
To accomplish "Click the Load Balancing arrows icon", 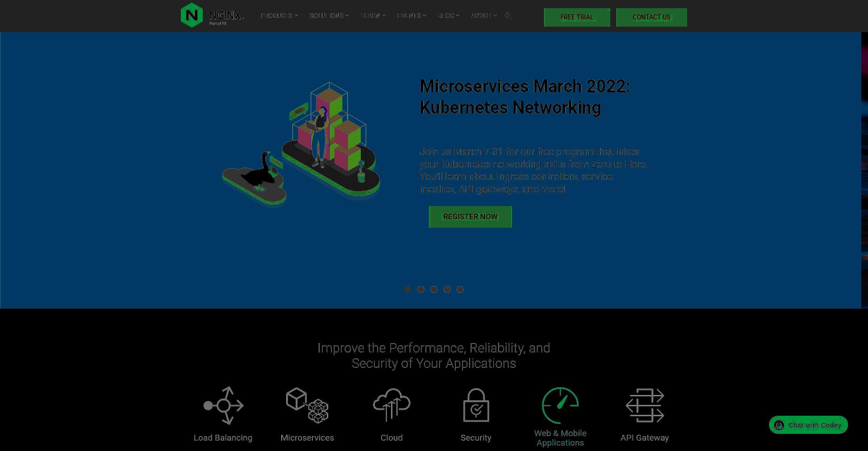I will point(223,405).
